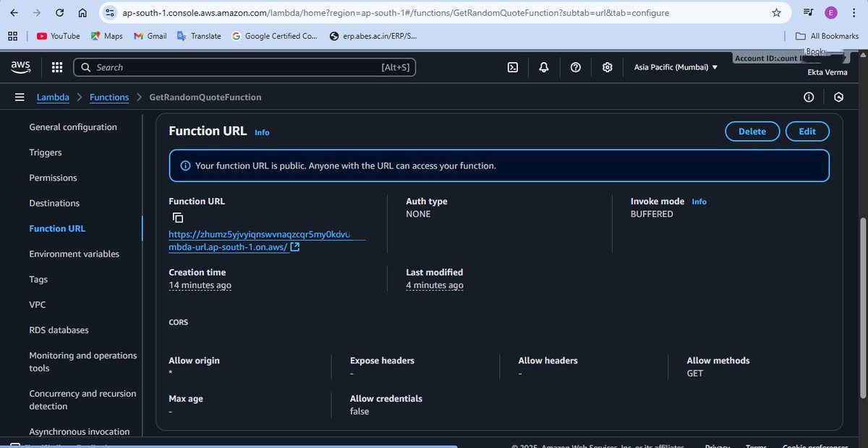The image size is (868, 448).
Task: Select Concurrency and recursion detection
Action: (82, 400)
